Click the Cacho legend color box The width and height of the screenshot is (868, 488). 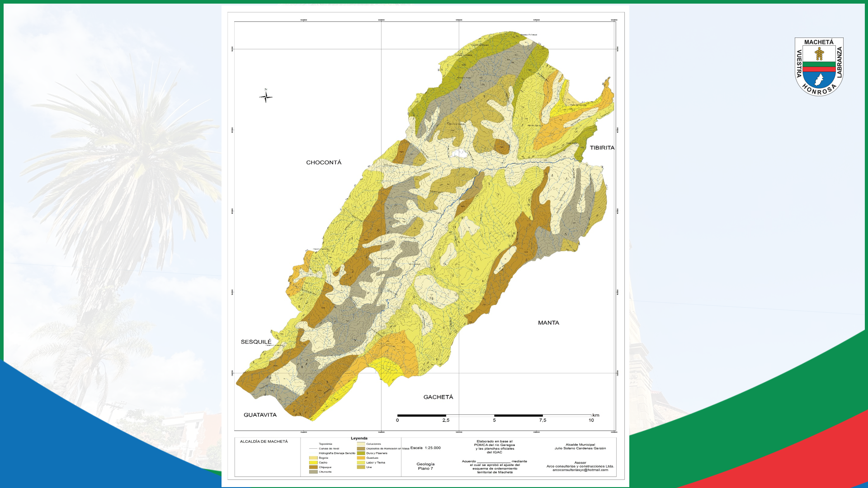(x=313, y=463)
